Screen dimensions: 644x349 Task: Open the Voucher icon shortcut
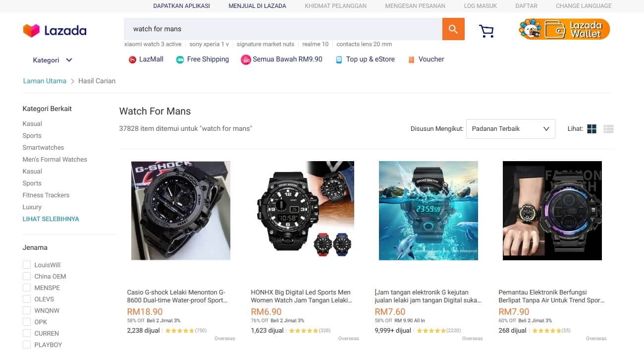[x=411, y=59]
